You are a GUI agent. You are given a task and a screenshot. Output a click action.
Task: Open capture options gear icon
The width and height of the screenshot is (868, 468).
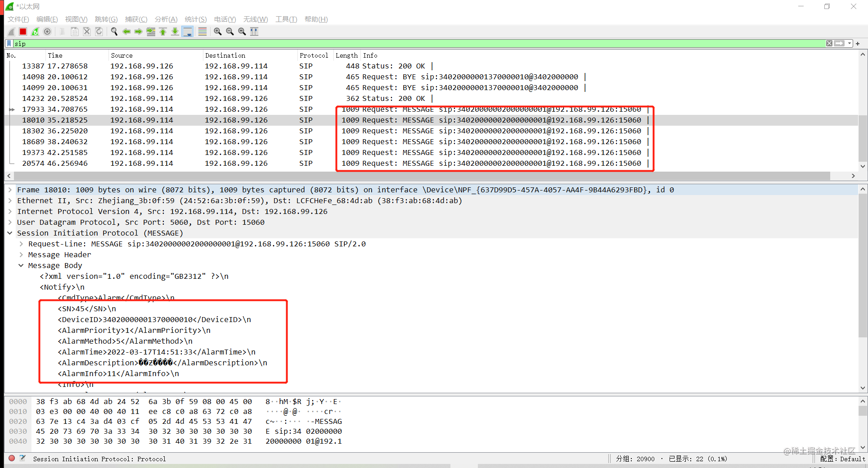47,32
